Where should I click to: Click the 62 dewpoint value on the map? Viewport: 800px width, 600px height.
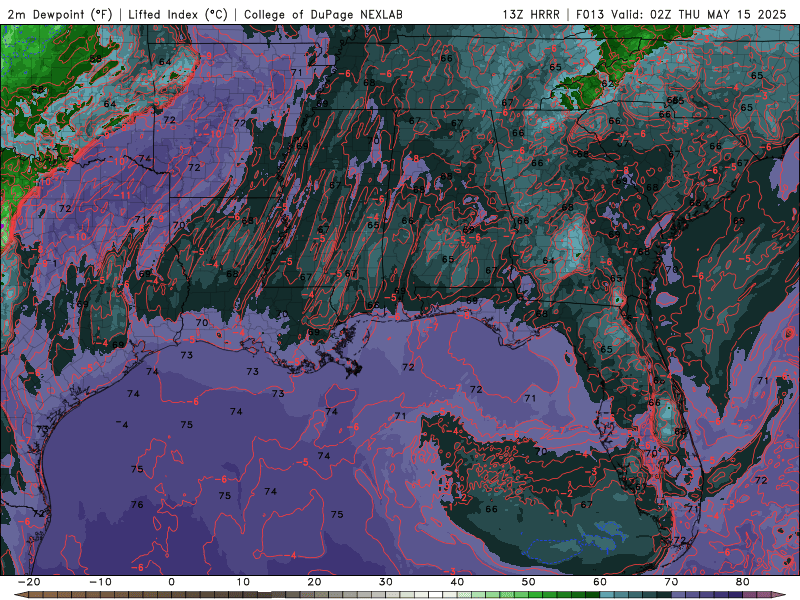pyautogui.click(x=607, y=83)
